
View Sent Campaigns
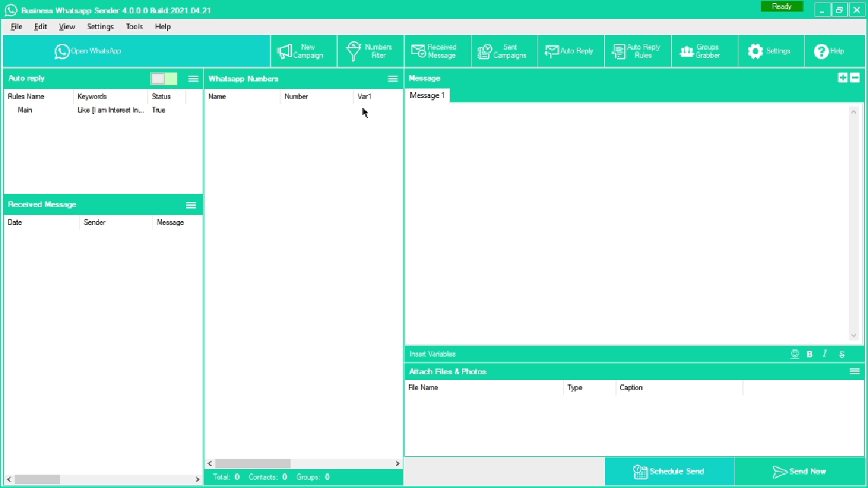tap(504, 51)
